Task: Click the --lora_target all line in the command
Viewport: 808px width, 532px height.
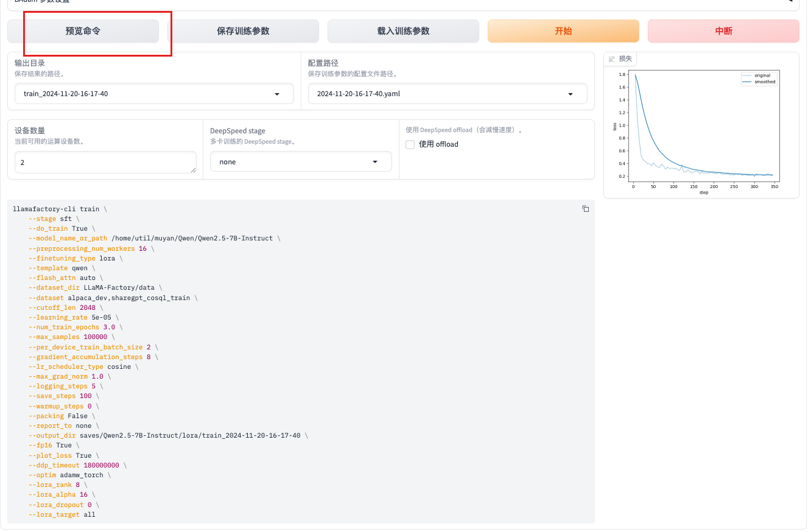Action: point(61,514)
